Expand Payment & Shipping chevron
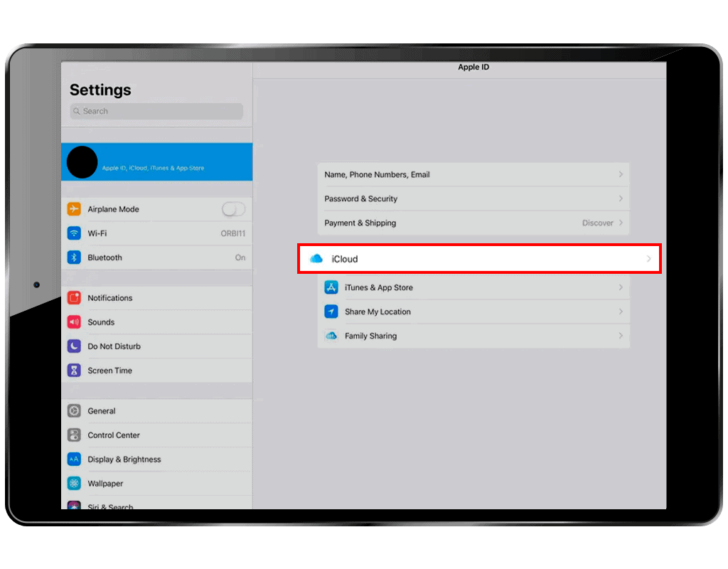 pos(621,223)
